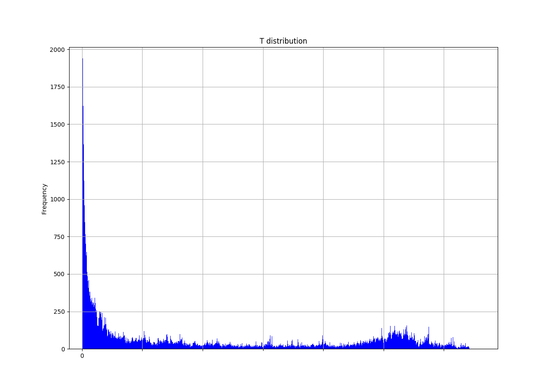Click the 'T distribution' chart title

283,41
